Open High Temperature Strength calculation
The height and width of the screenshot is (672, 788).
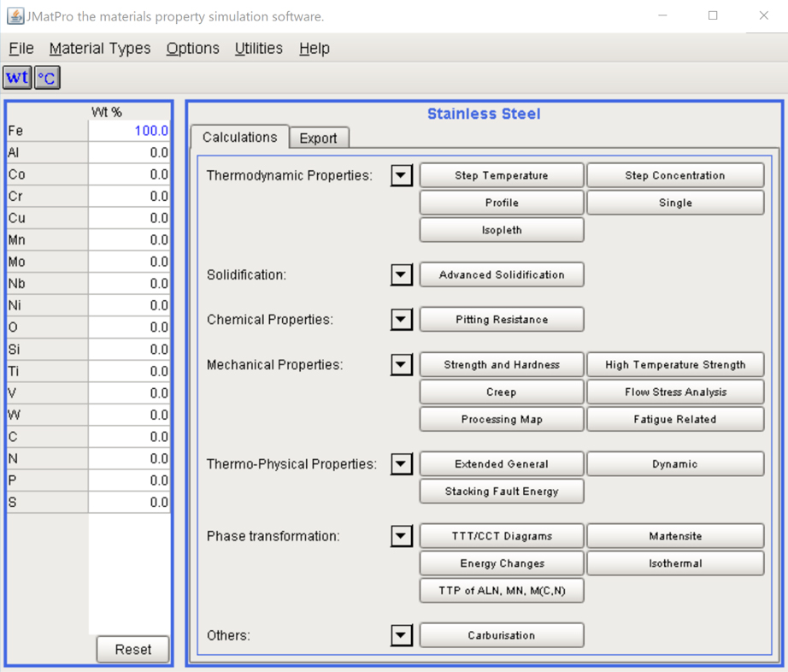point(675,364)
